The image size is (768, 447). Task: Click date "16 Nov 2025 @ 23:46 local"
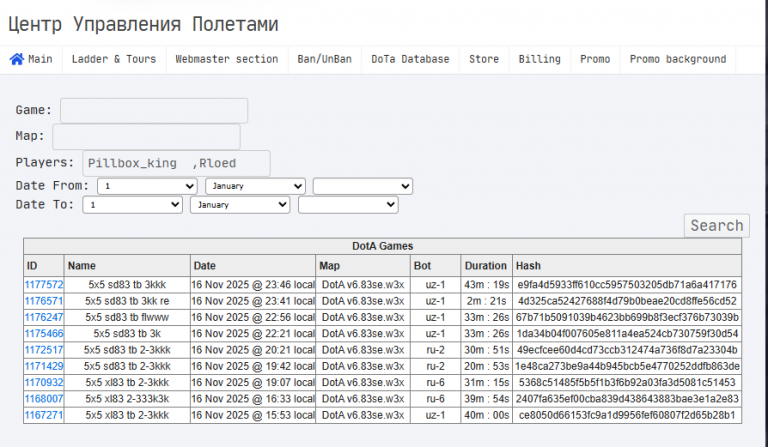253,285
